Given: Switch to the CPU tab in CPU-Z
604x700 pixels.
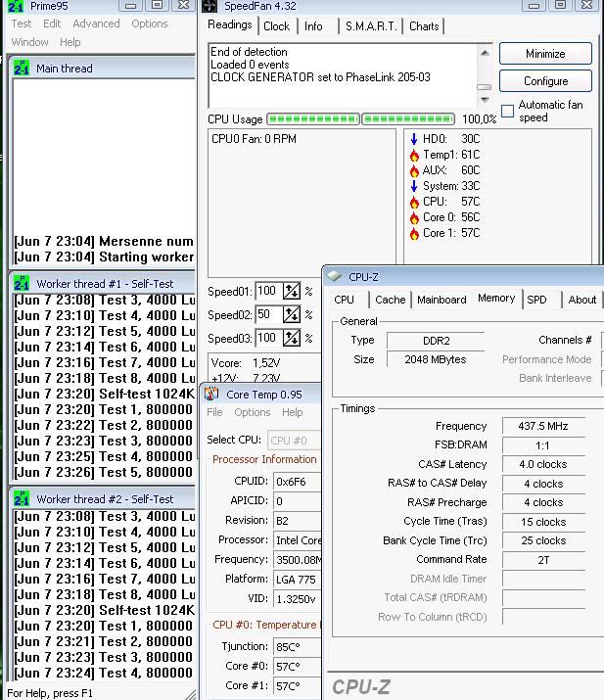Looking at the screenshot, I should click(x=345, y=300).
